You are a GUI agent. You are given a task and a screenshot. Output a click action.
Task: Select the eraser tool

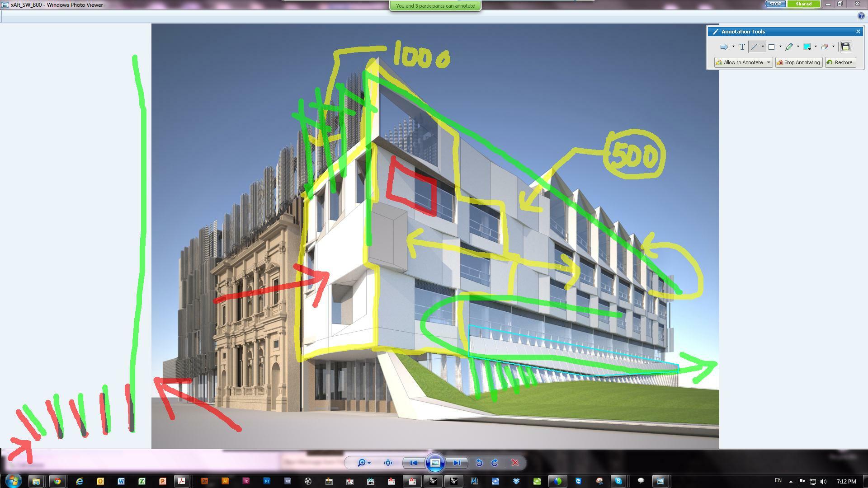click(825, 47)
